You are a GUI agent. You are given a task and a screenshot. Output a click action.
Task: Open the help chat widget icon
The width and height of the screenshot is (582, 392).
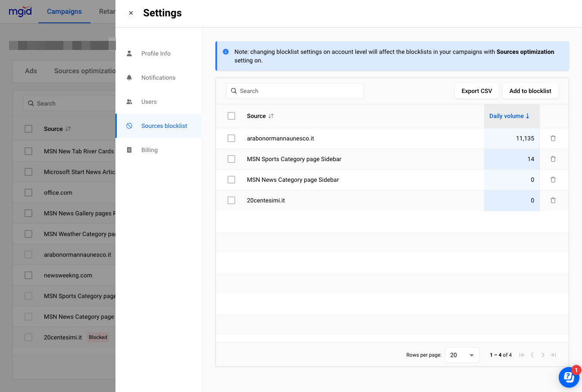(x=569, y=377)
